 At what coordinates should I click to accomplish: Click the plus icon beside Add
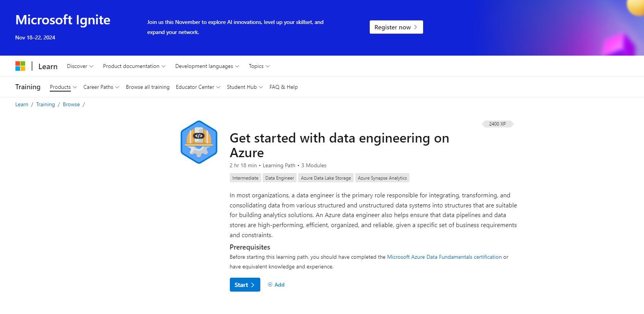[270, 285]
